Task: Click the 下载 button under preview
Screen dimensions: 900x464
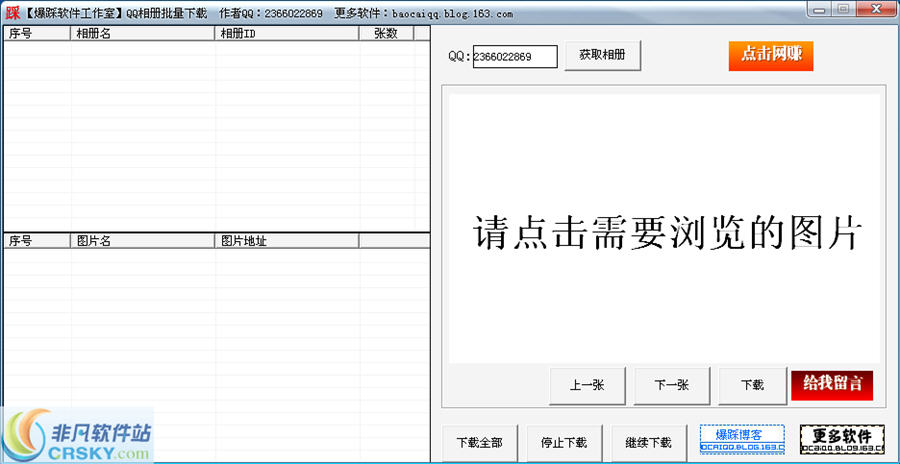Action: [x=752, y=385]
